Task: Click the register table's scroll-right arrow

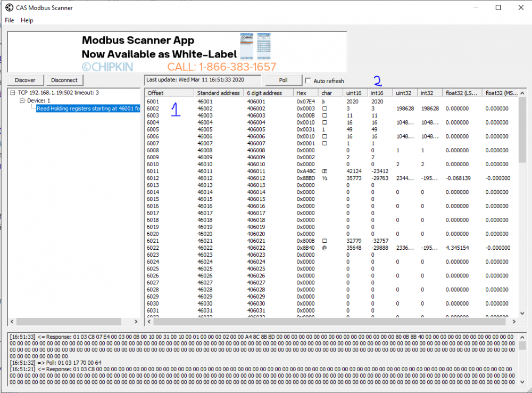Action: (514, 322)
